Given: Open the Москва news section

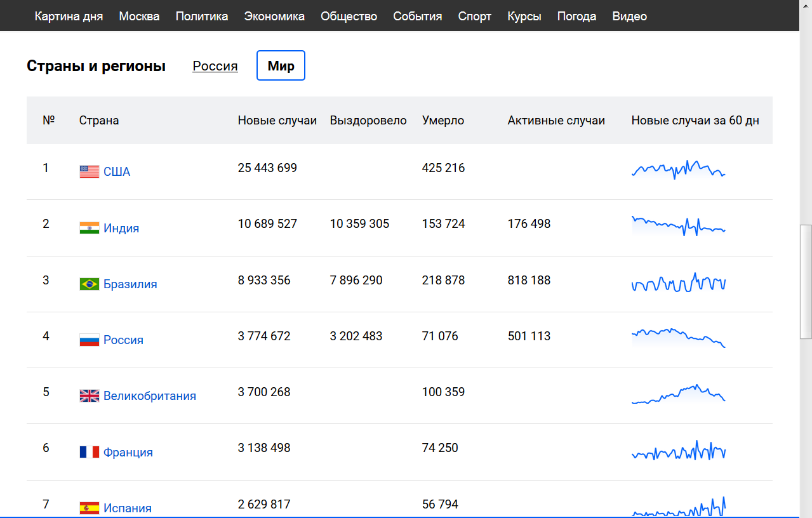Looking at the screenshot, I should click(x=139, y=17).
